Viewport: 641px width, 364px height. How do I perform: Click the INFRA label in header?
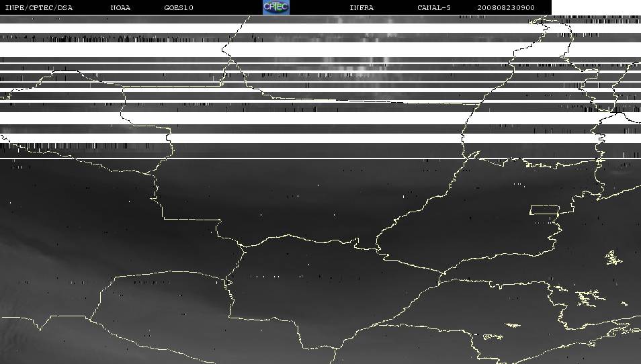[x=361, y=8]
